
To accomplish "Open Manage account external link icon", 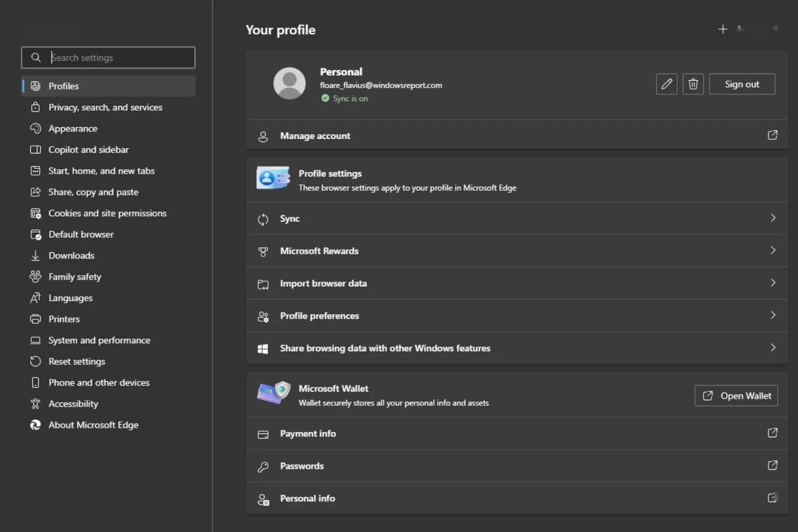I will coord(773,135).
